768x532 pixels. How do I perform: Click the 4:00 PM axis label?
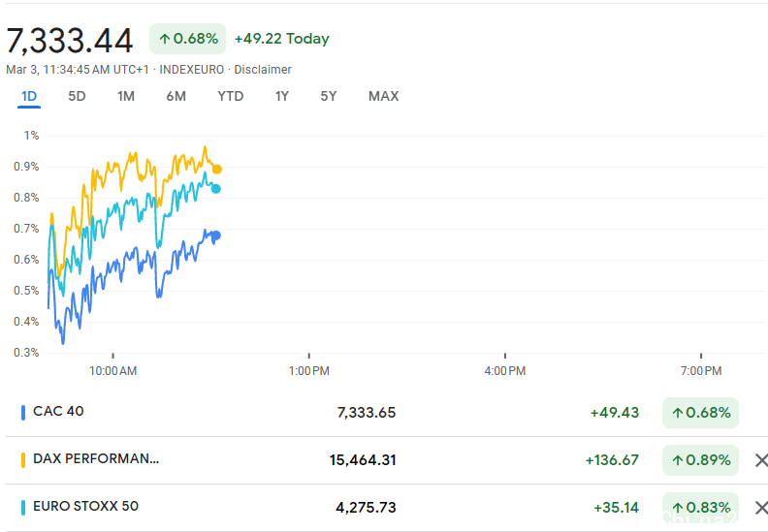(x=505, y=371)
